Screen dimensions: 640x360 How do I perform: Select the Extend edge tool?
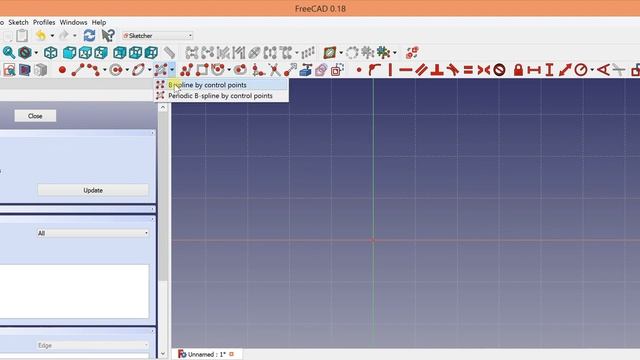pos(290,70)
